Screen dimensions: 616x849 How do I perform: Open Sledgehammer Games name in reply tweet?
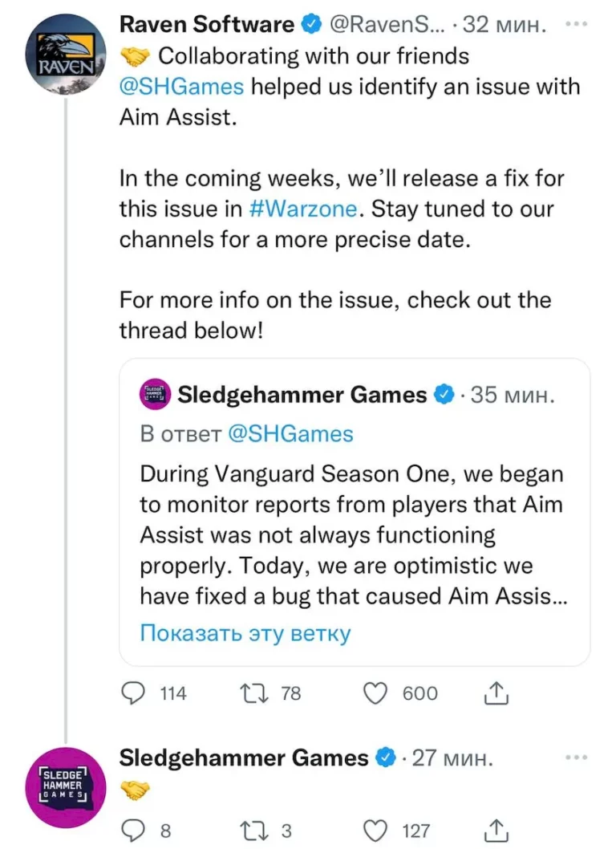coord(244,758)
